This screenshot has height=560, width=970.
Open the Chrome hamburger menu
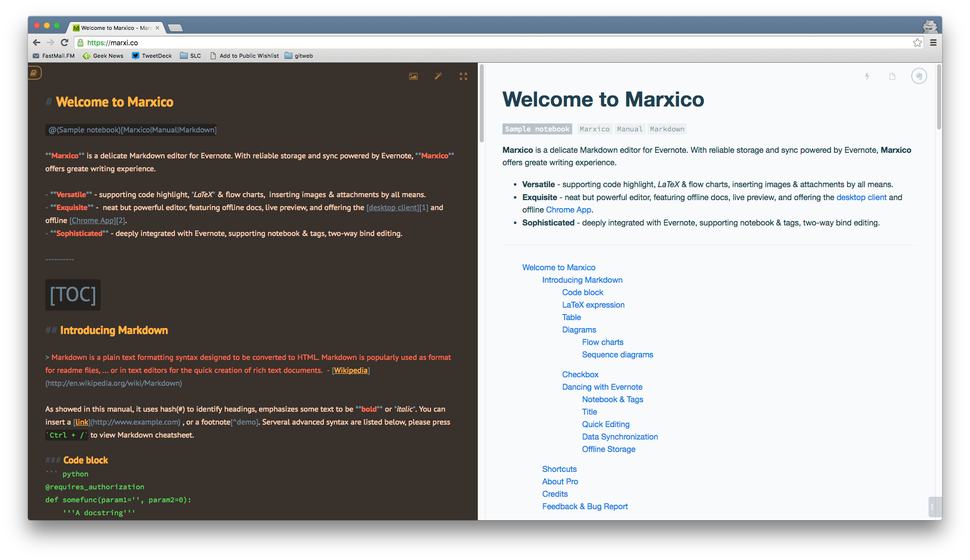point(933,43)
